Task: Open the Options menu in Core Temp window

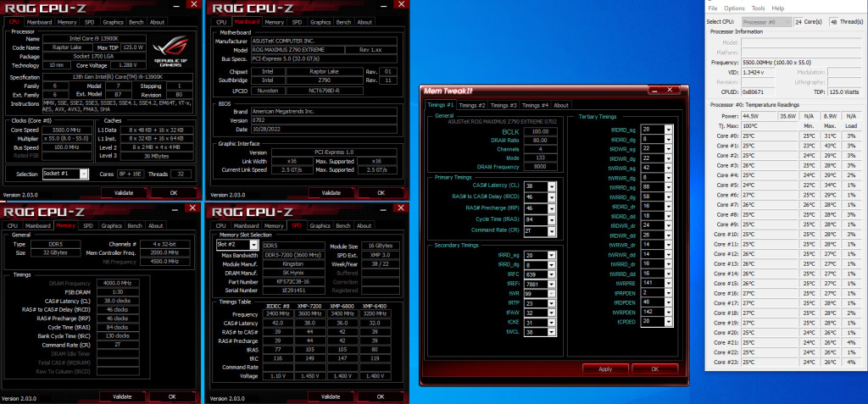Action: coord(734,8)
